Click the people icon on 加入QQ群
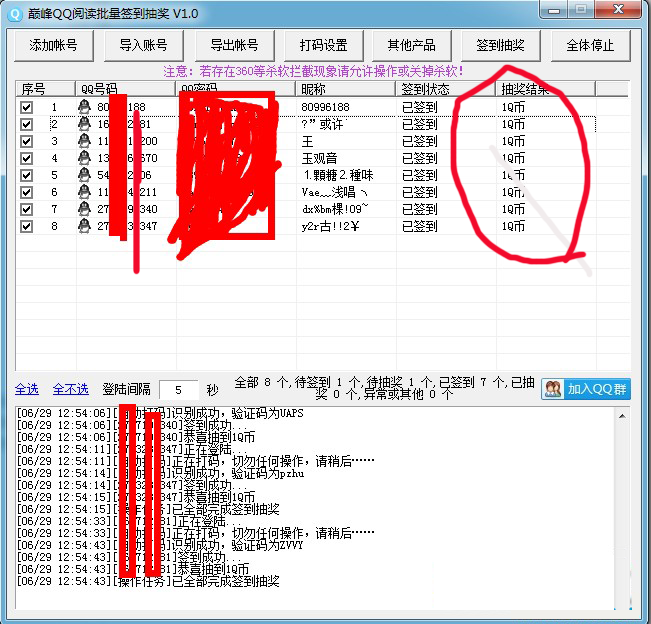The image size is (651, 624). pos(553,389)
